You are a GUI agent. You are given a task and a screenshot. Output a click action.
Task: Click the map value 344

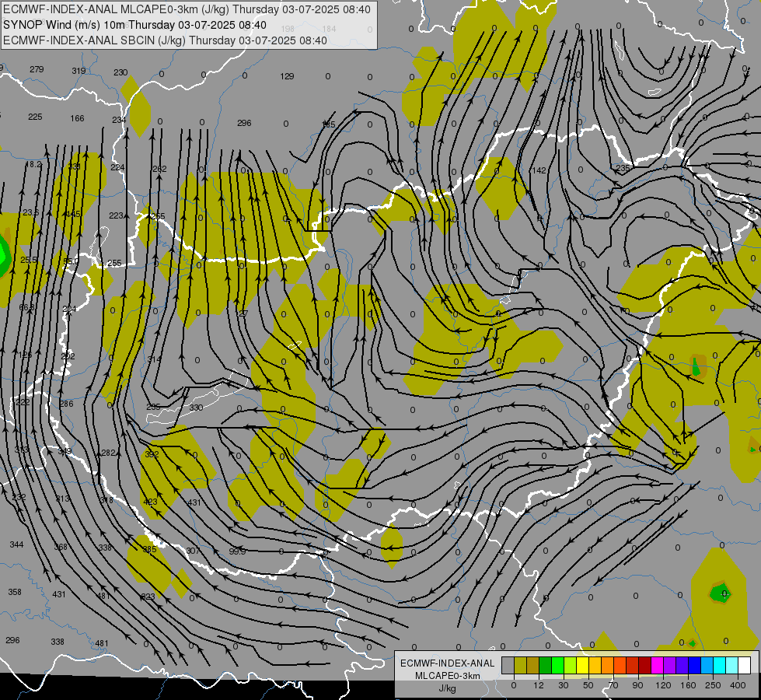pos(16,545)
